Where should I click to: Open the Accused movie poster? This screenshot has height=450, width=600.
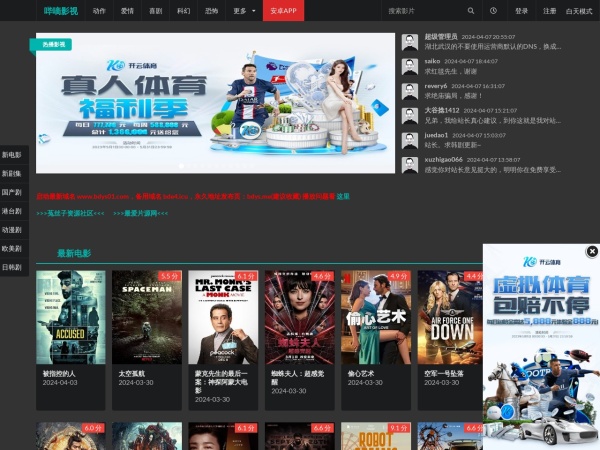[x=70, y=317]
